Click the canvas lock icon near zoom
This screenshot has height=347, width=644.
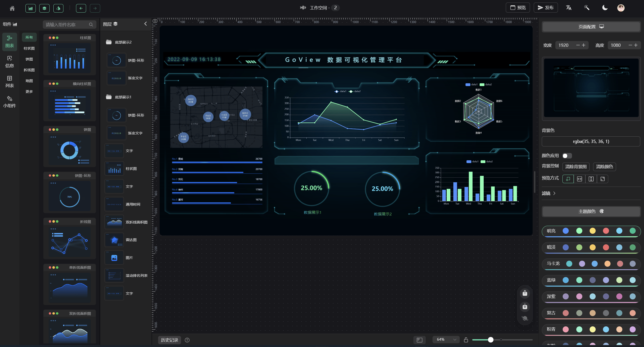pyautogui.click(x=466, y=340)
